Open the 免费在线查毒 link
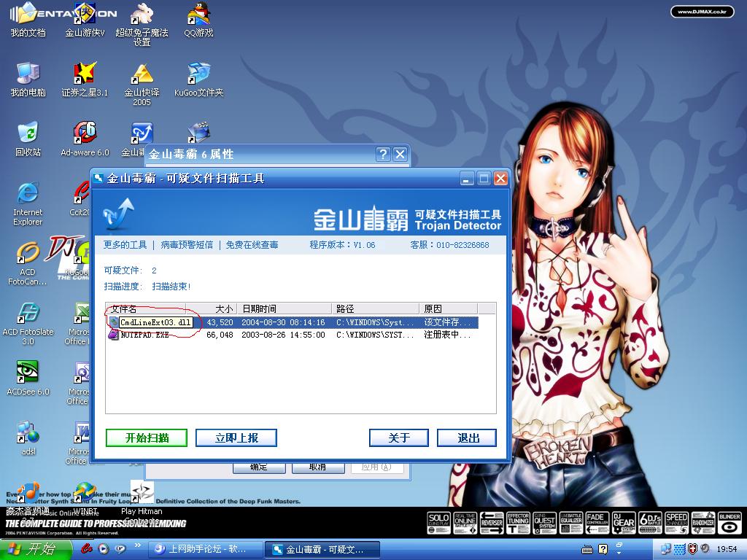The height and width of the screenshot is (560, 747). (x=252, y=245)
